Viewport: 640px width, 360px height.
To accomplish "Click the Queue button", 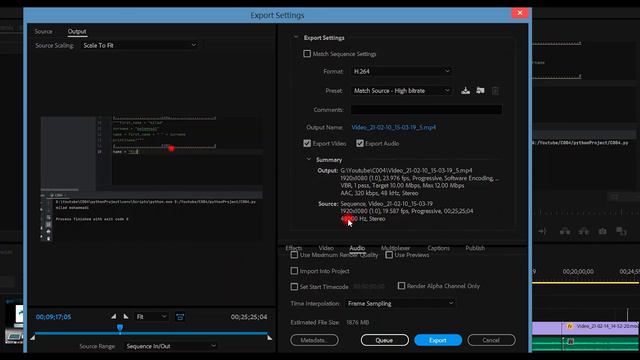I will pos(384,340).
